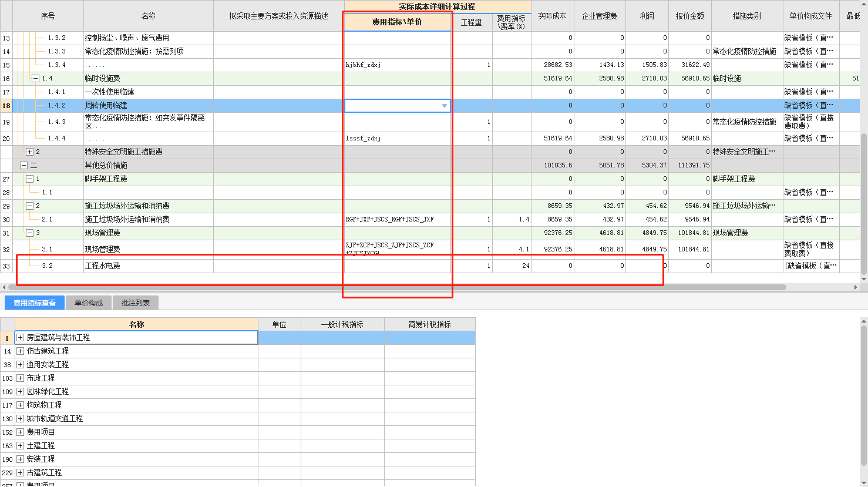Click the actual cost value 28682.53
Viewport: 868px width, 487px height.
click(553, 65)
